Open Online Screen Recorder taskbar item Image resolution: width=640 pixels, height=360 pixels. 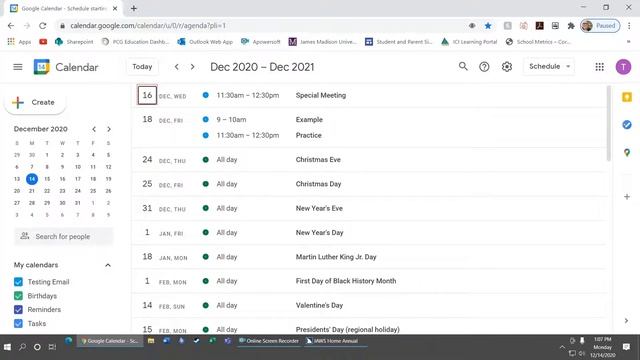tap(269, 341)
